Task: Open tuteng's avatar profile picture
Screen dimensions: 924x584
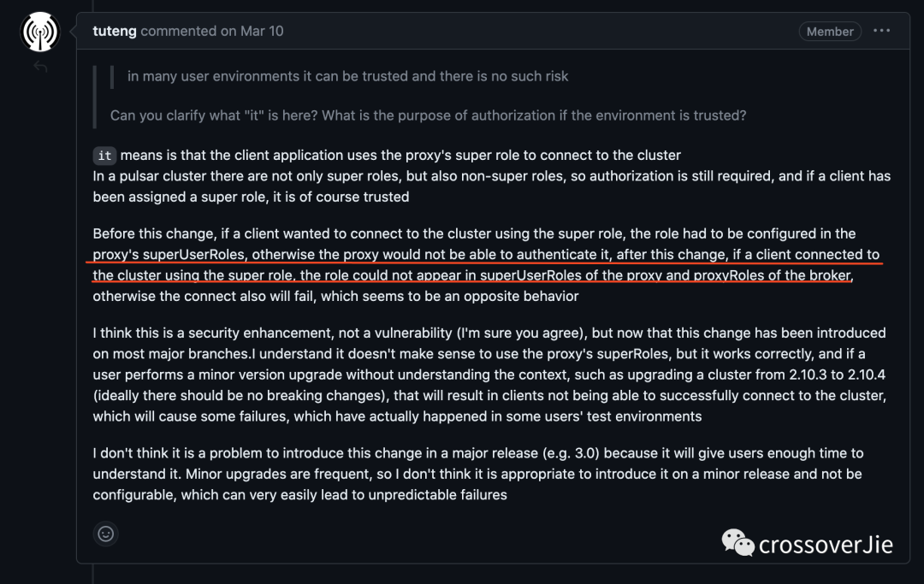Action: (x=40, y=32)
